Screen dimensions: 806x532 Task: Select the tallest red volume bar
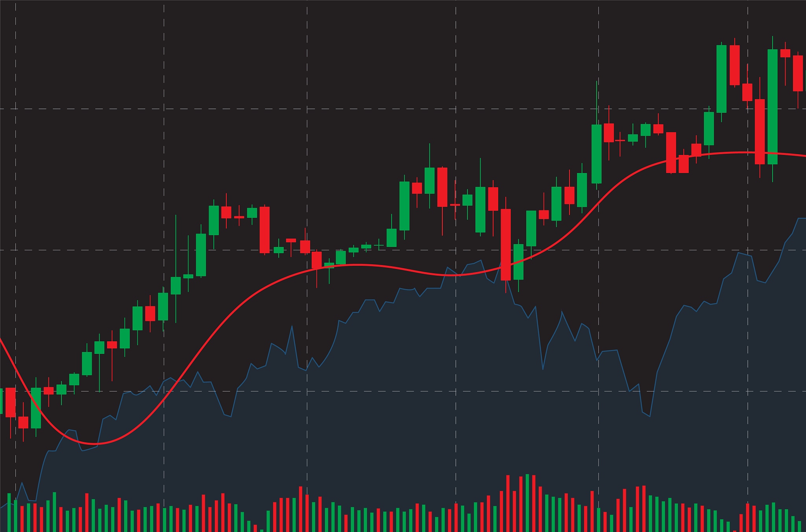[x=508, y=503]
